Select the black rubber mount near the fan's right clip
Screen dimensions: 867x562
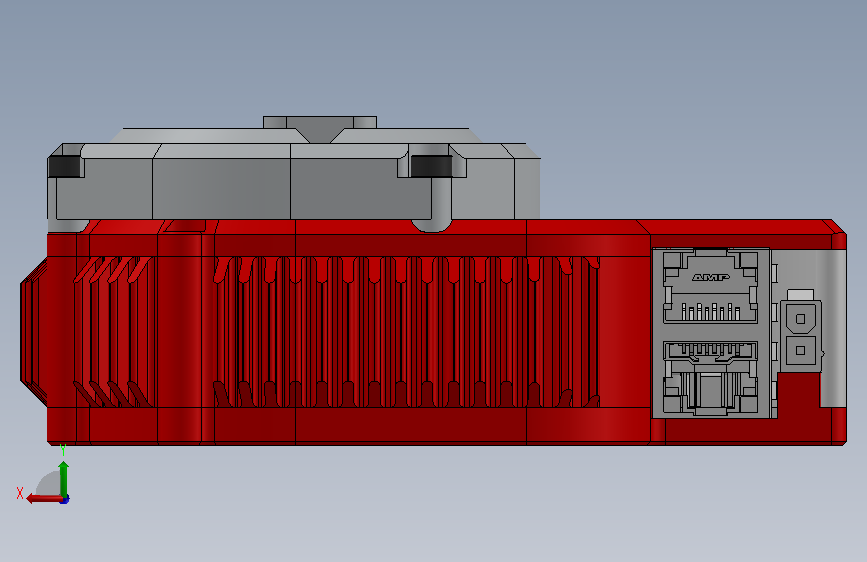click(x=431, y=166)
